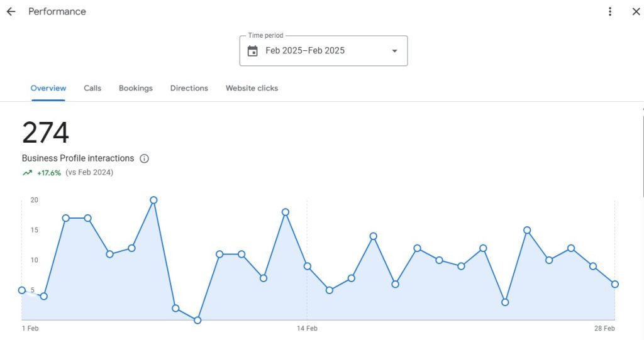Click the lowest data point at zero
Screen dimensions: 644x340
pos(197,320)
